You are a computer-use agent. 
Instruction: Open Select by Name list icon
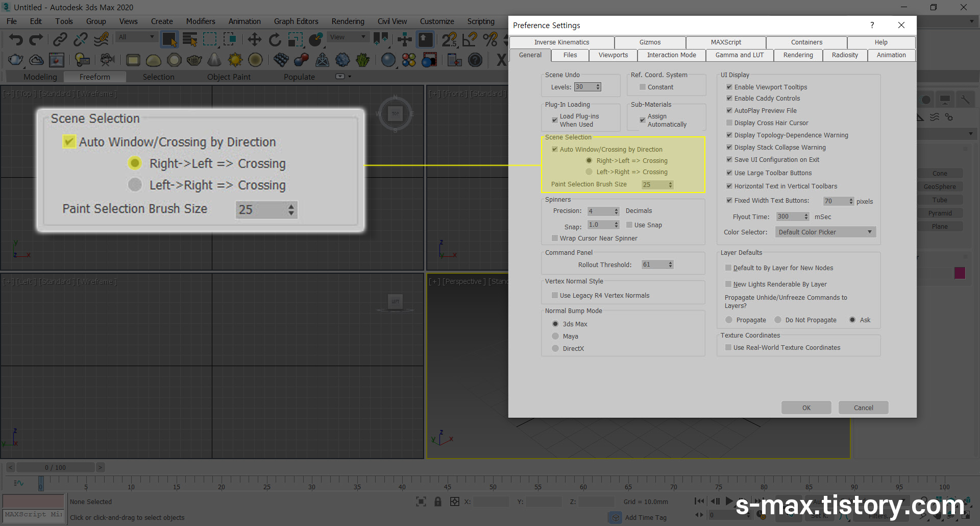190,39
